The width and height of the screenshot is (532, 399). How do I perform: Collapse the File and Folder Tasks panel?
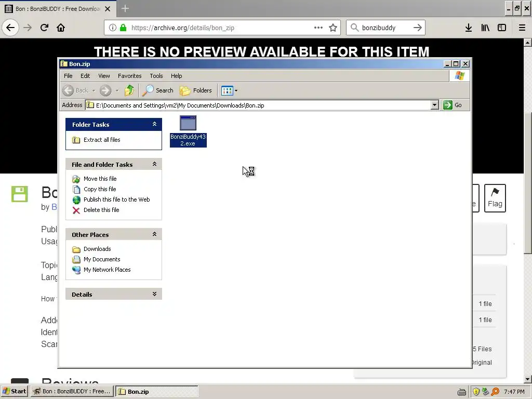pos(154,164)
